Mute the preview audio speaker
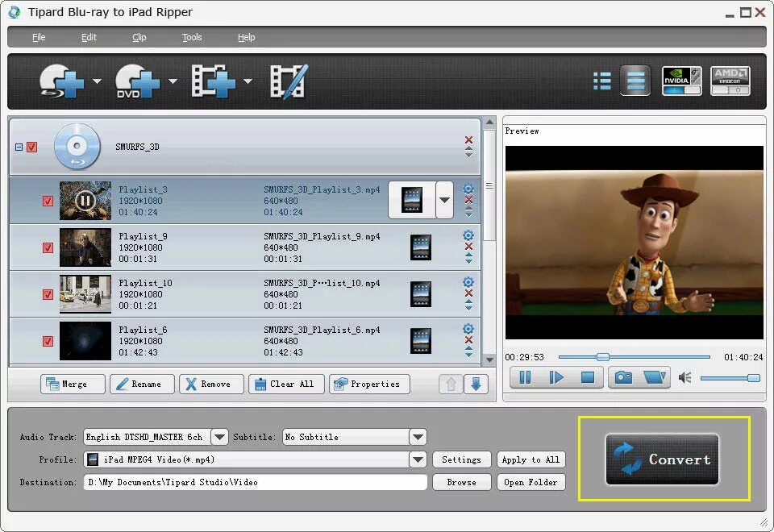The height and width of the screenshot is (532, 774). click(685, 378)
